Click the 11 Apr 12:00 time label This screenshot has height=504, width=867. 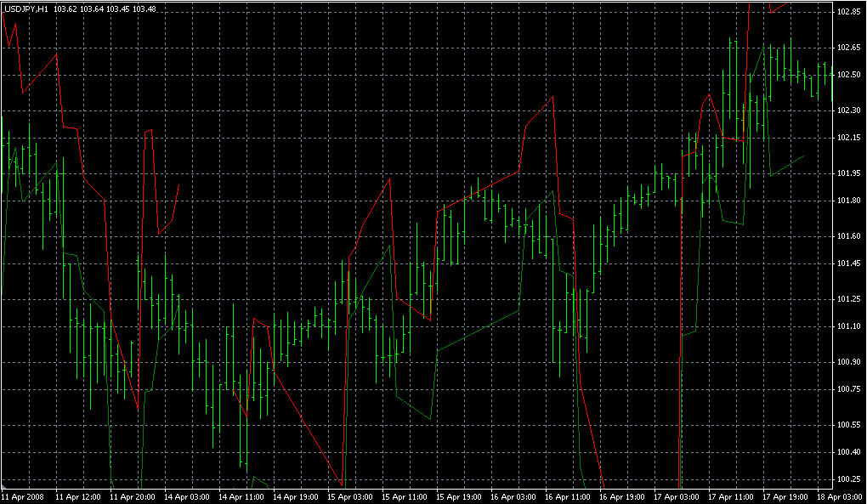[x=78, y=496]
